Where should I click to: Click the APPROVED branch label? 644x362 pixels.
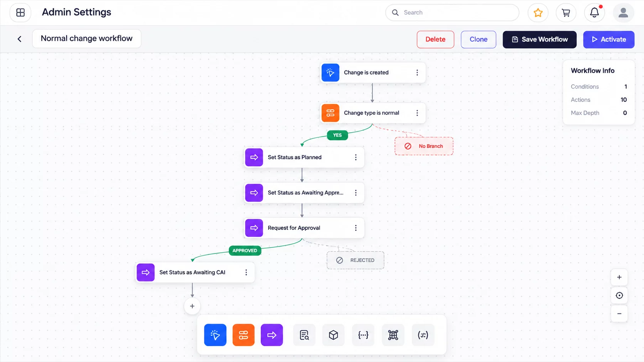point(245,251)
